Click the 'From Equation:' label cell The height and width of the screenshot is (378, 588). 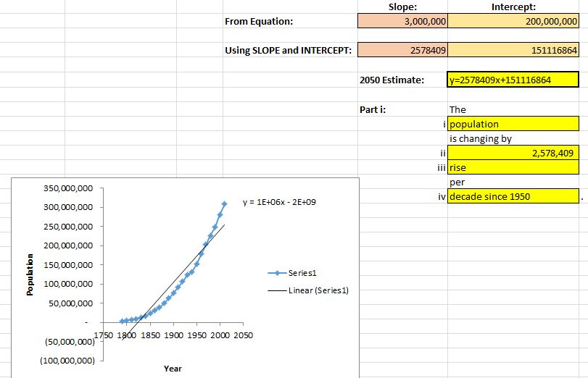[260, 22]
